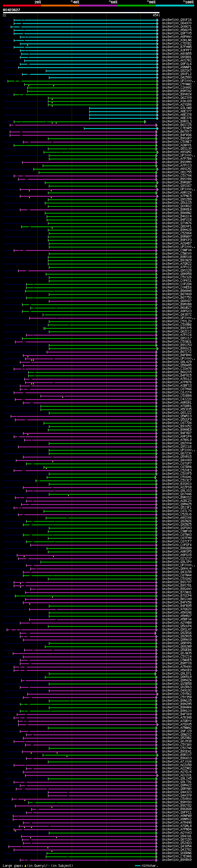Open the UniRef100_O81755 entry
The width and height of the screenshot is (197, 868).
pos(177,172)
